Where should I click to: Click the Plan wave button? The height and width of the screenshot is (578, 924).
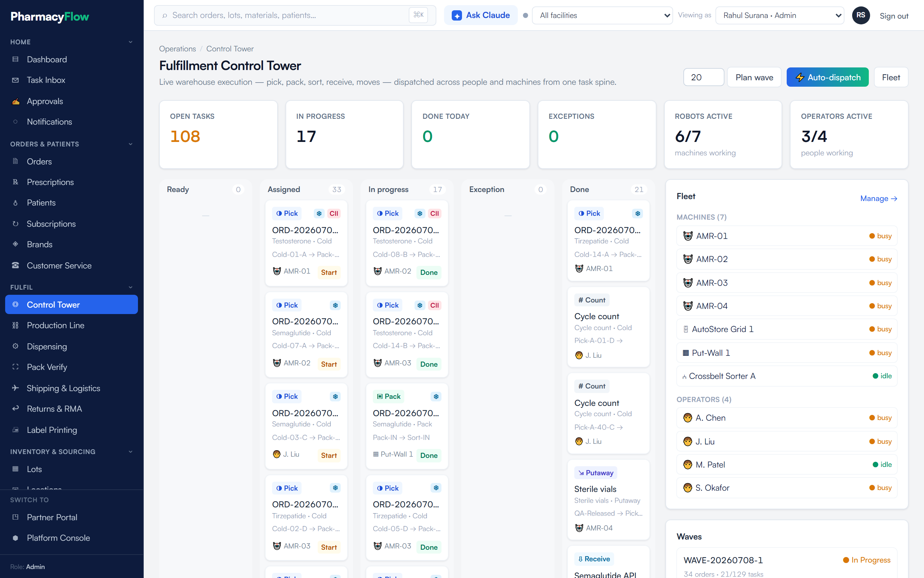(754, 77)
